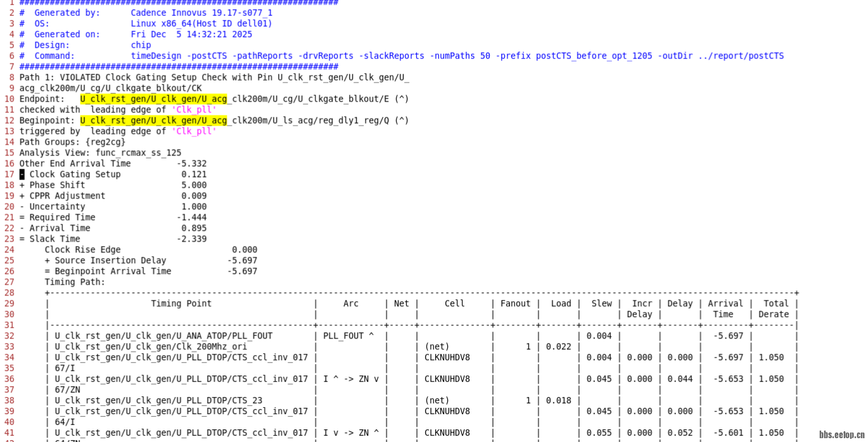
Task: Click the Fanout column header
Action: [515, 303]
